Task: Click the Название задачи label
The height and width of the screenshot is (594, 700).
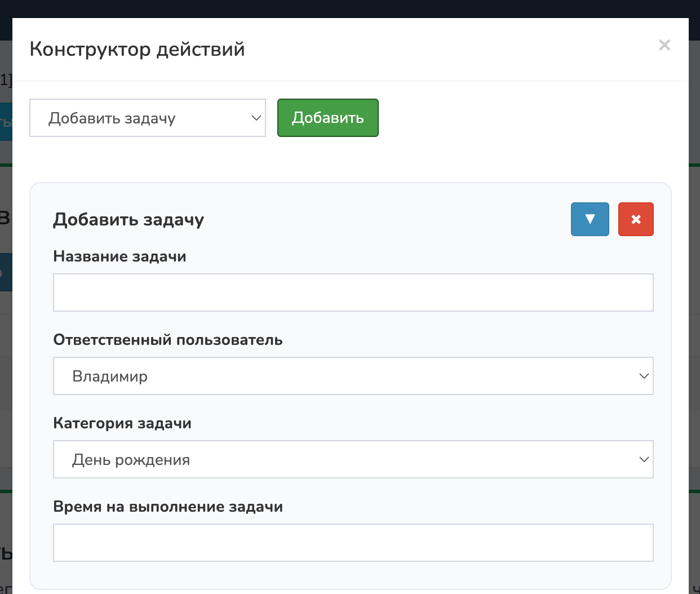Action: 119,256
